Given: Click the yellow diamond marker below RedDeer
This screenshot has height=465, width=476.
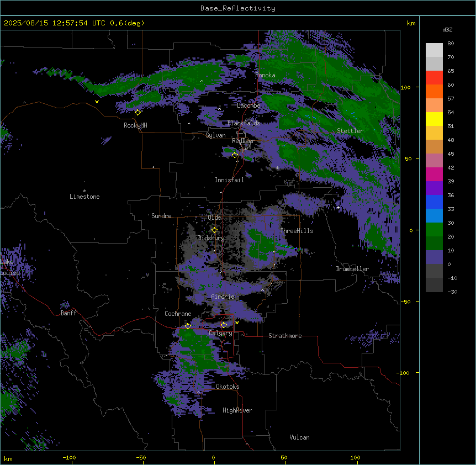Looking at the screenshot, I should click(235, 155).
